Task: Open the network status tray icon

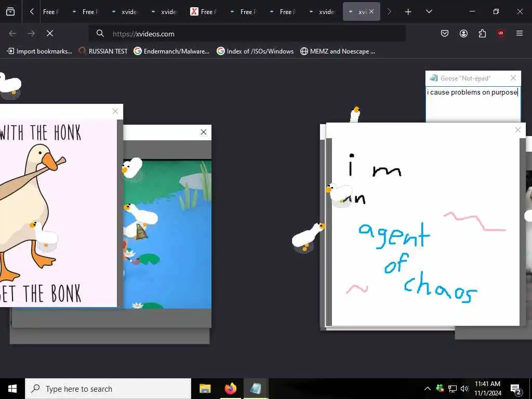Action: pos(453,389)
